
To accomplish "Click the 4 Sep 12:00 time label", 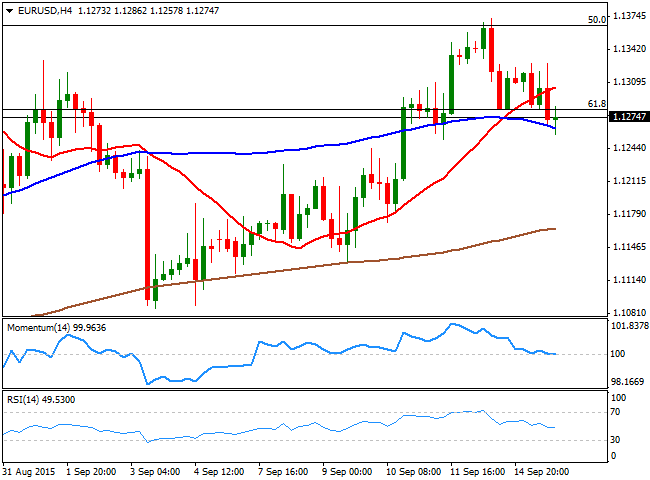I will pos(219,472).
